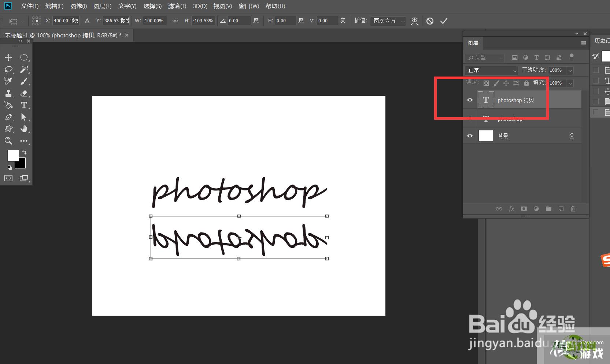Change screen mode icon in toolbox
The width and height of the screenshot is (610, 364).
[x=24, y=178]
